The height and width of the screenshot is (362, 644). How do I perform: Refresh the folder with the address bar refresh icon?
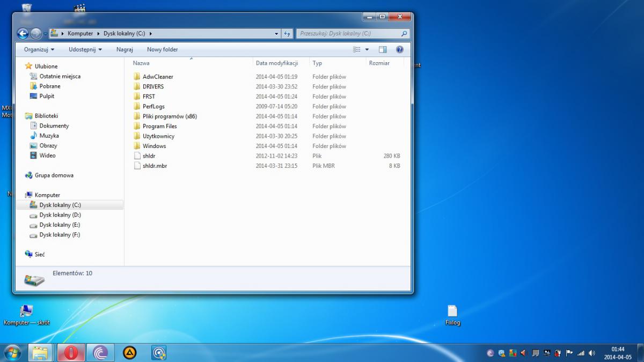(x=287, y=34)
